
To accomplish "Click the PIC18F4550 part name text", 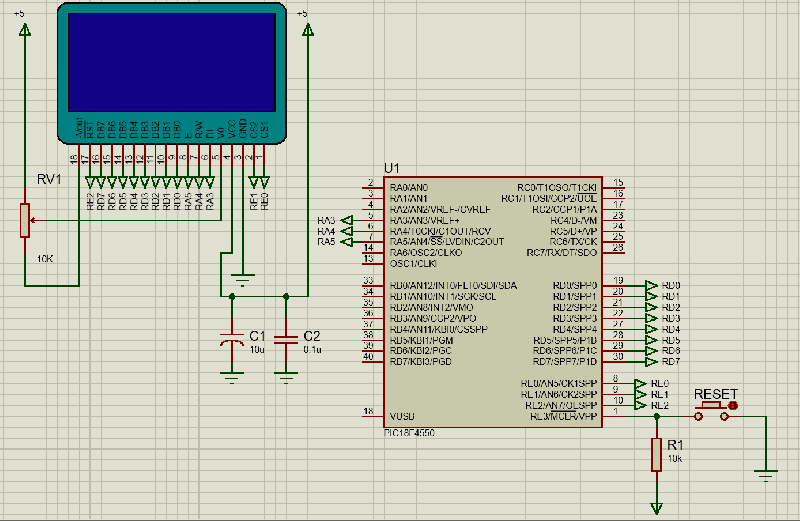I will (409, 433).
